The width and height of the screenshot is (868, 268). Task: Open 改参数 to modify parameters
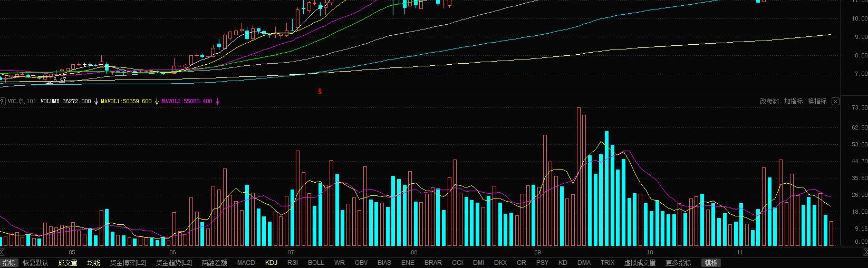click(x=769, y=101)
